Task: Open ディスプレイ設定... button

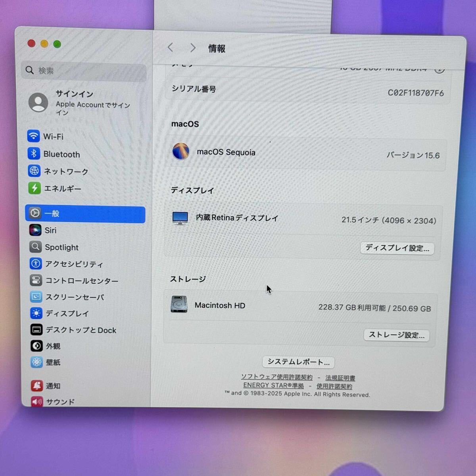Action: (397, 248)
